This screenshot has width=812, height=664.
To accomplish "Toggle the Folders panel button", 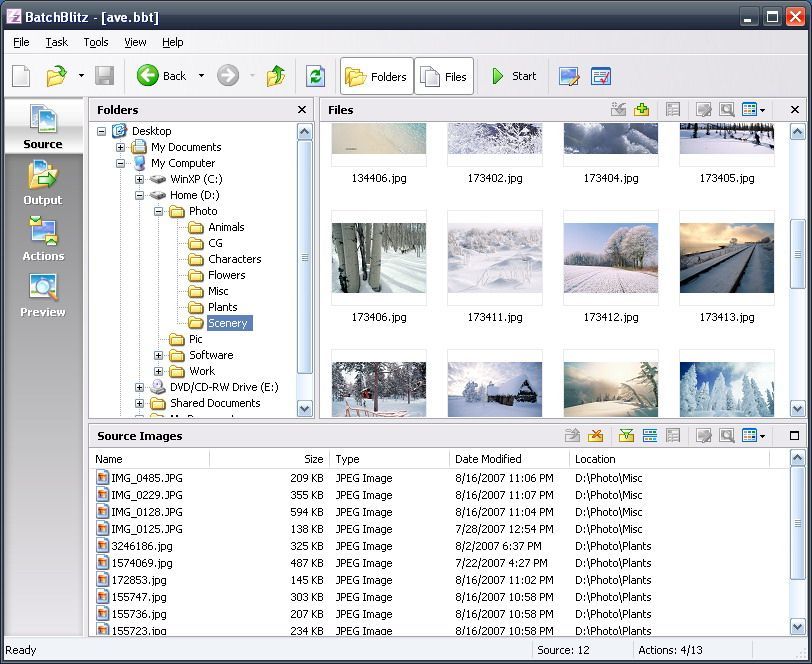I will (x=376, y=76).
